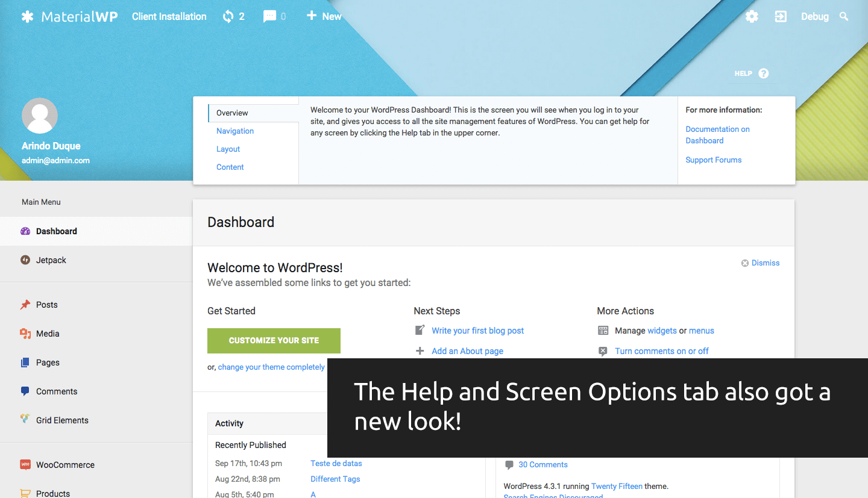Toggle the HELP tab label
The image size is (868, 498).
click(743, 73)
